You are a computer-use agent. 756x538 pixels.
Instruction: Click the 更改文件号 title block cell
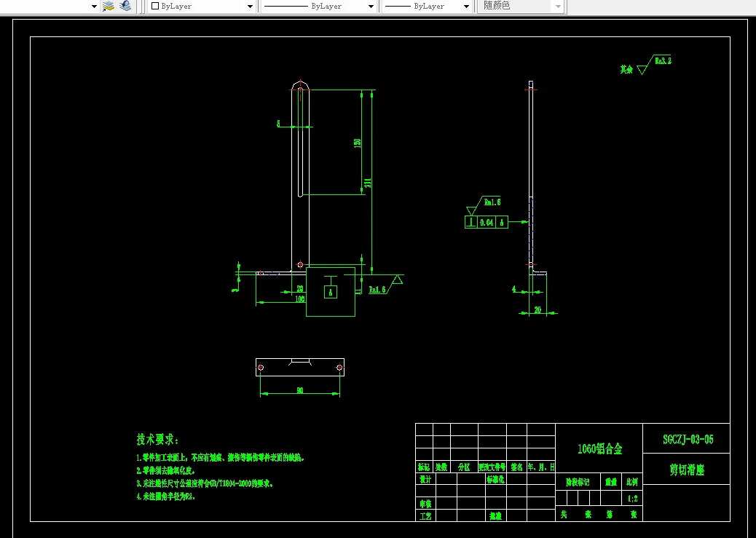[492, 467]
